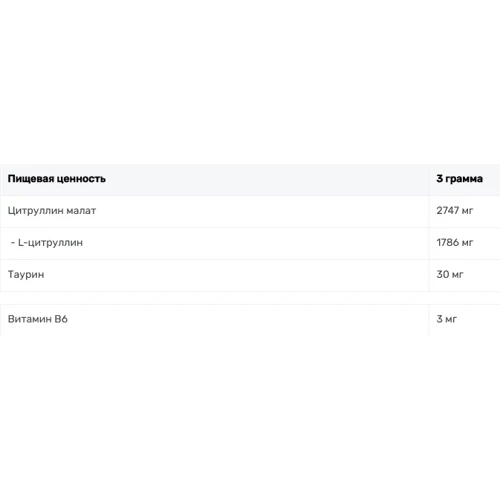Select the "1786 мг" value cell
This screenshot has width=500, height=500.
(x=464, y=243)
